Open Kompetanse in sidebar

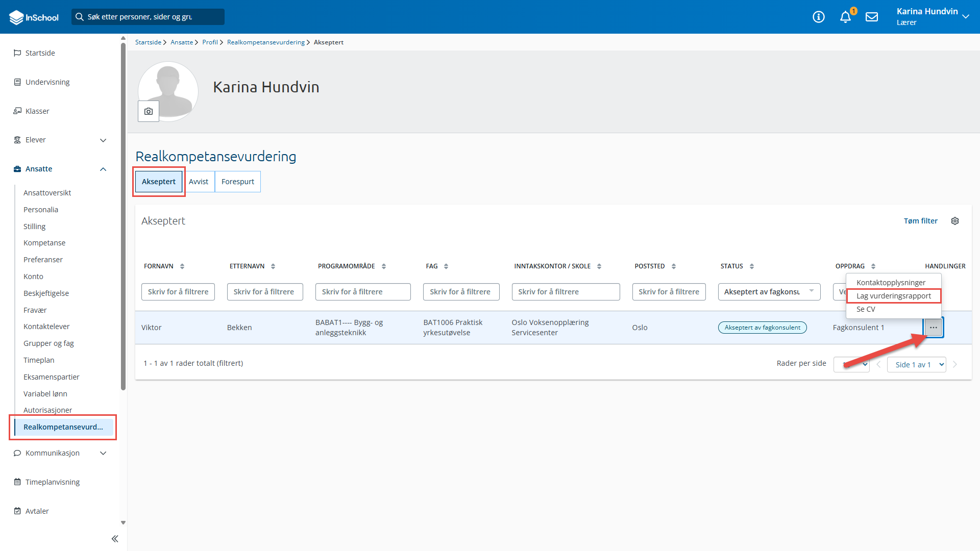(x=44, y=243)
